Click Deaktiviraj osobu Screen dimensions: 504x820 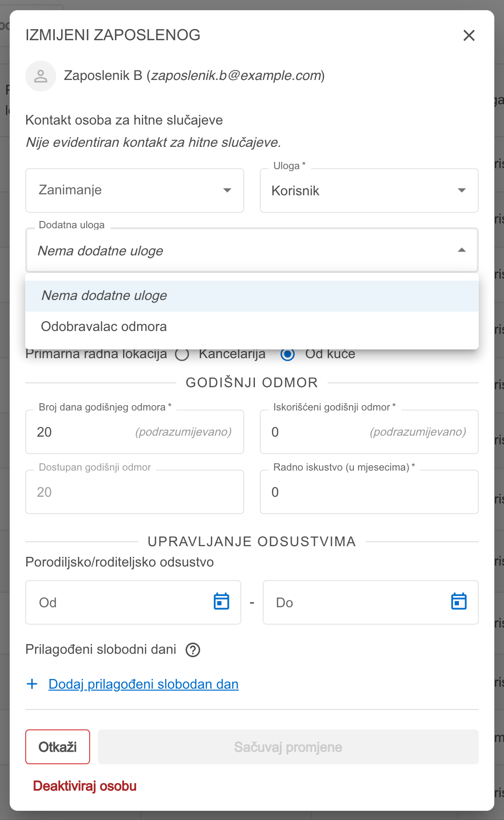click(x=85, y=786)
